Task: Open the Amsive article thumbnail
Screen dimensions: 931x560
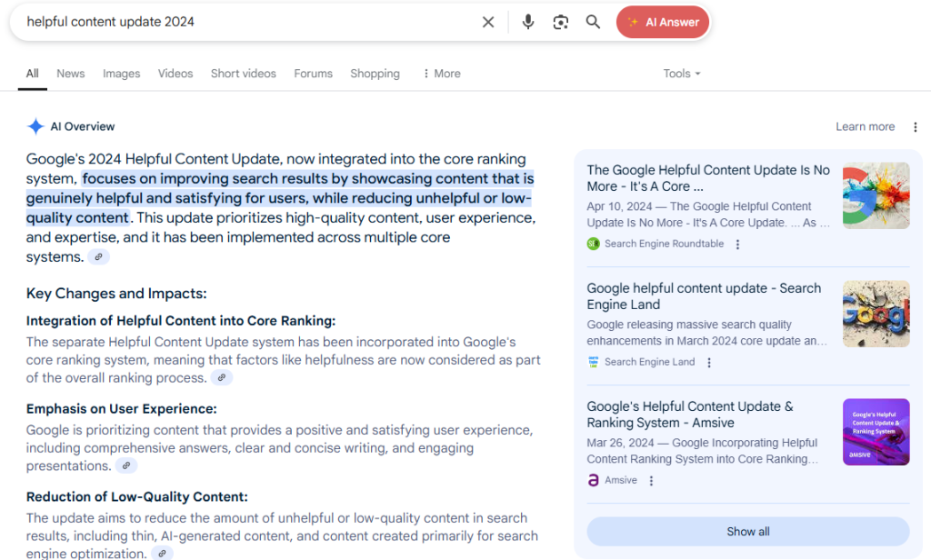Action: (x=876, y=432)
